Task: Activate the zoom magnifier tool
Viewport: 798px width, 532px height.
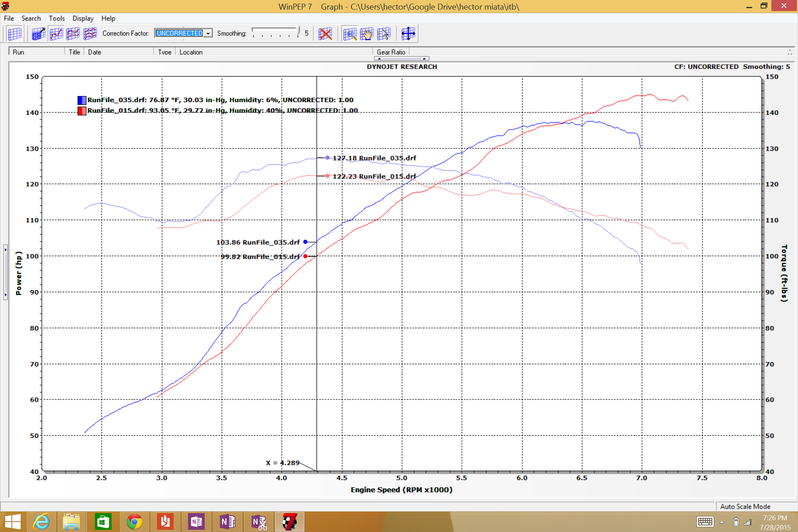Action: (349, 34)
